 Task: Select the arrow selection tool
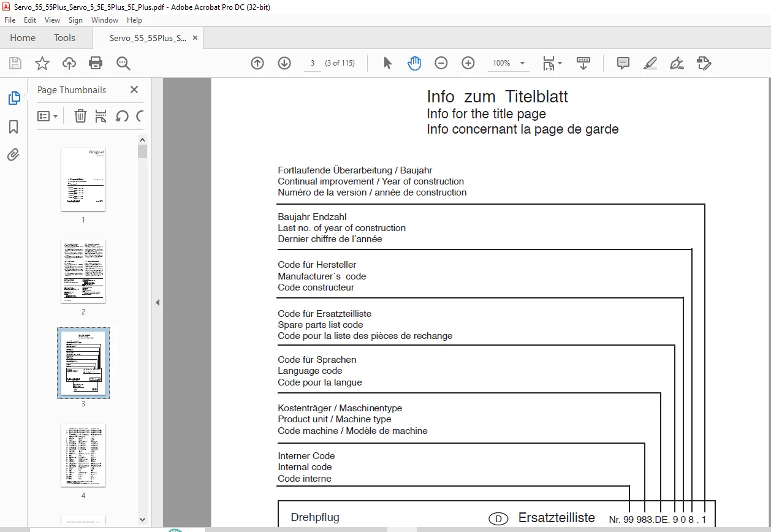click(387, 63)
